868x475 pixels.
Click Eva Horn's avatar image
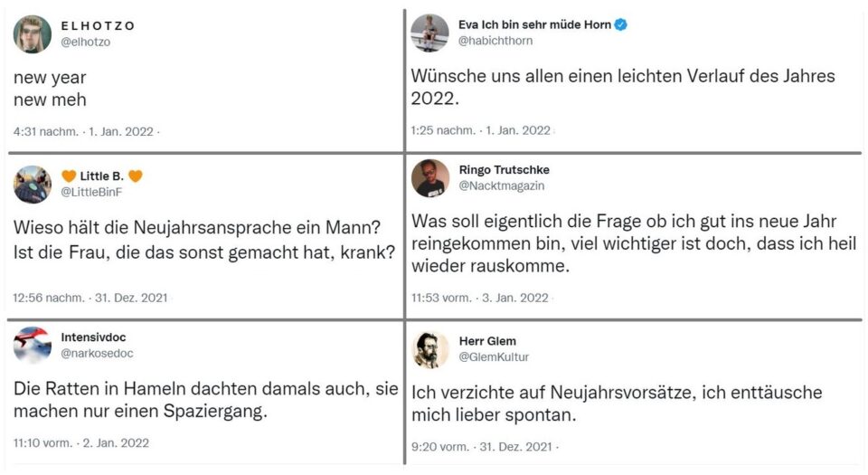(x=429, y=33)
